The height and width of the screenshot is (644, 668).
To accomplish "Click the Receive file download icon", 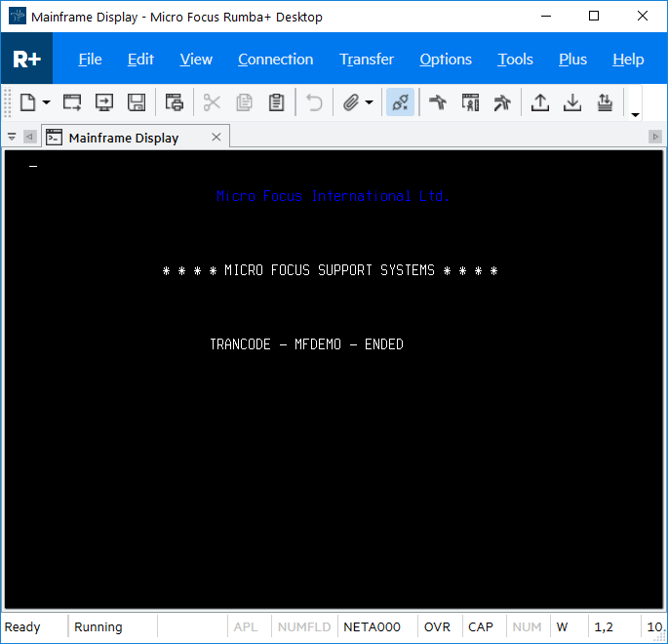I will pos(572,102).
